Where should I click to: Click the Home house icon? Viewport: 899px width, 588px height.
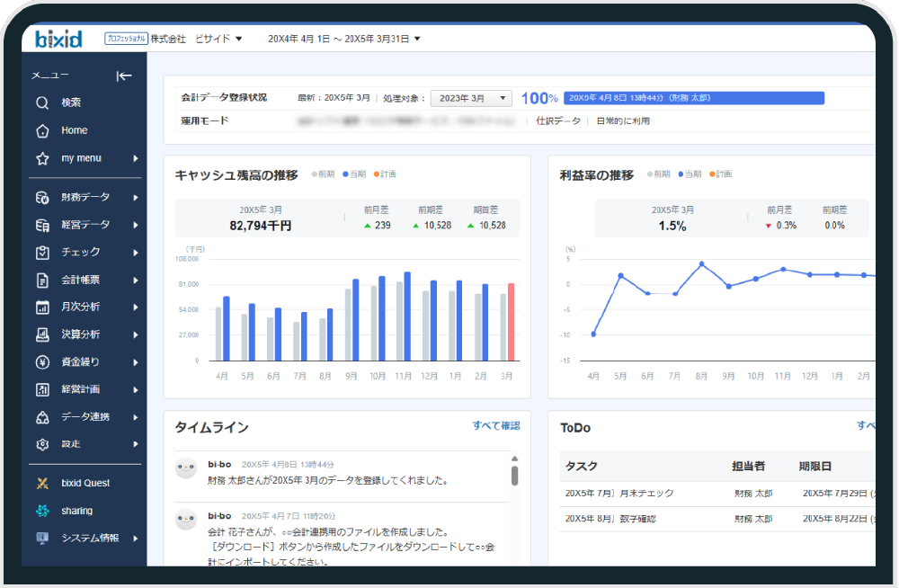coord(42,130)
